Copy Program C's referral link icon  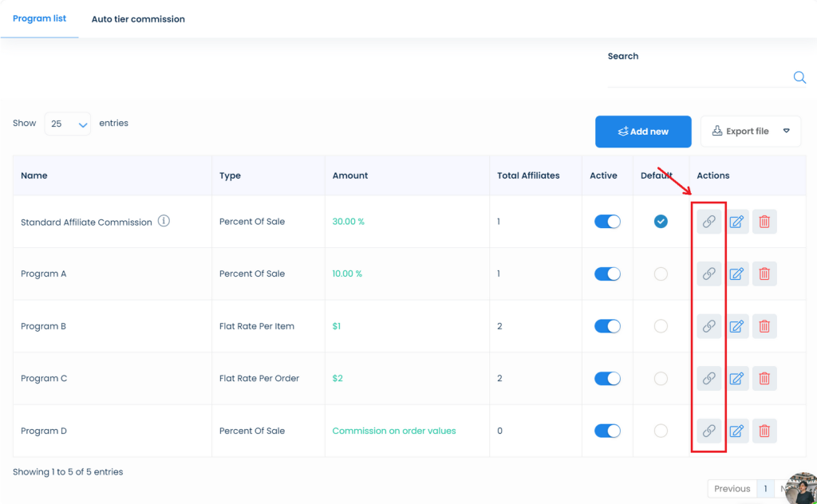708,378
